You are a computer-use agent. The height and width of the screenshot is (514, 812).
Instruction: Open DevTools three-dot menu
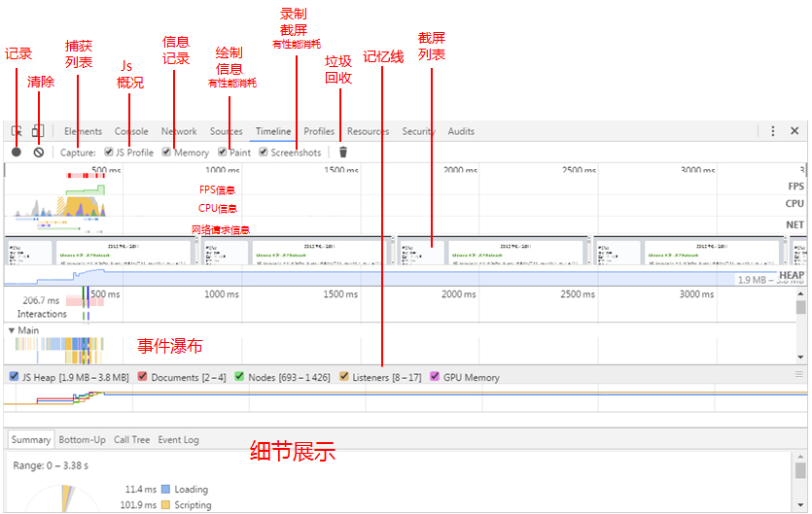click(773, 131)
